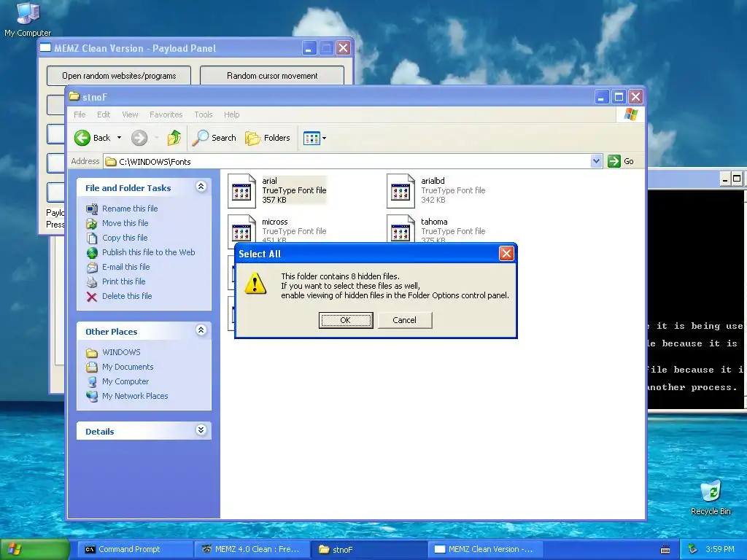The image size is (747, 560).
Task: Collapse the Other Places panel
Action: click(201, 330)
